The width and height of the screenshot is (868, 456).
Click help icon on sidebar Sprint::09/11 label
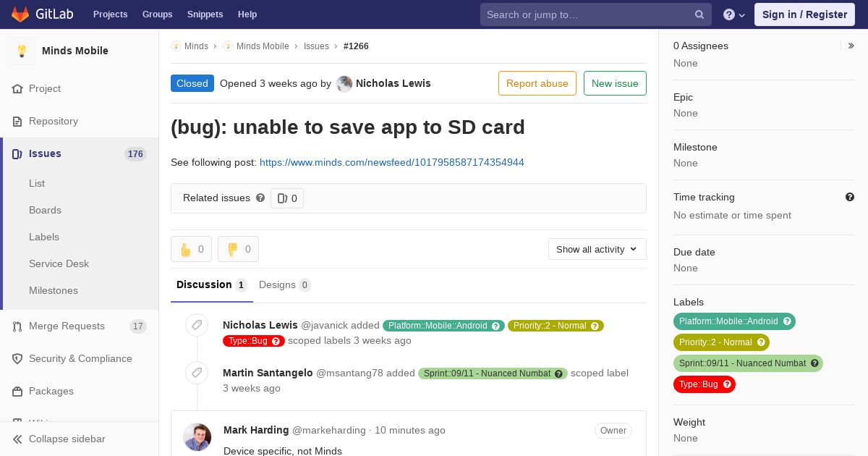(814, 363)
